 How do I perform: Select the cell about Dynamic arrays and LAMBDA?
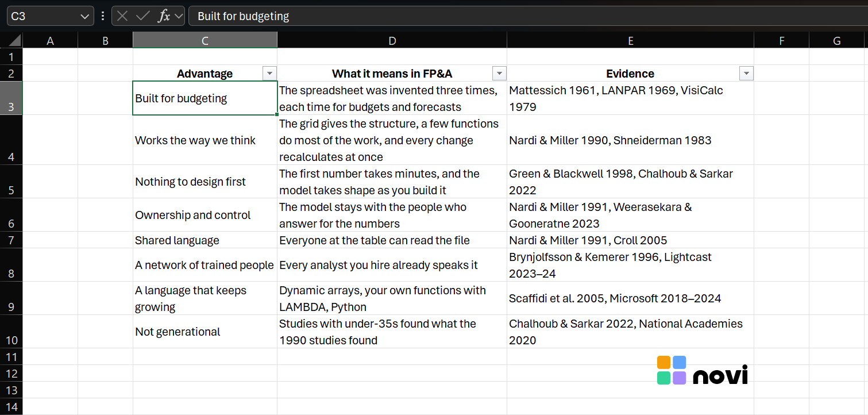pos(392,298)
